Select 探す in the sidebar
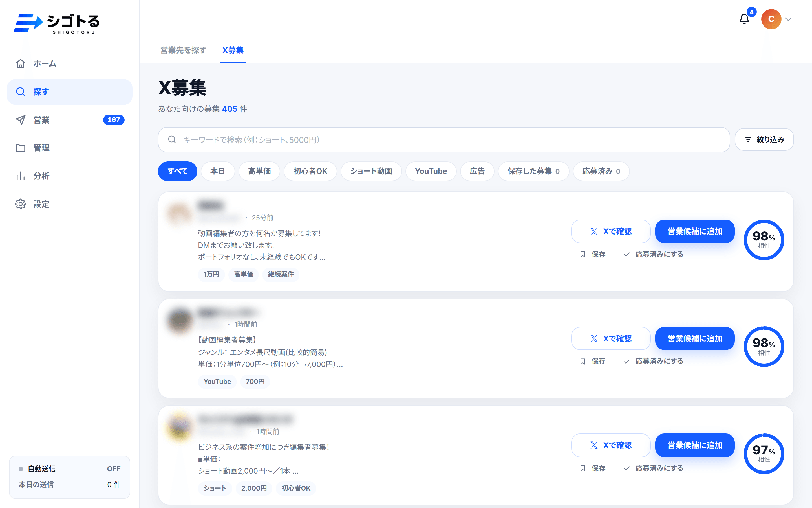This screenshot has width=812, height=508. click(69, 92)
